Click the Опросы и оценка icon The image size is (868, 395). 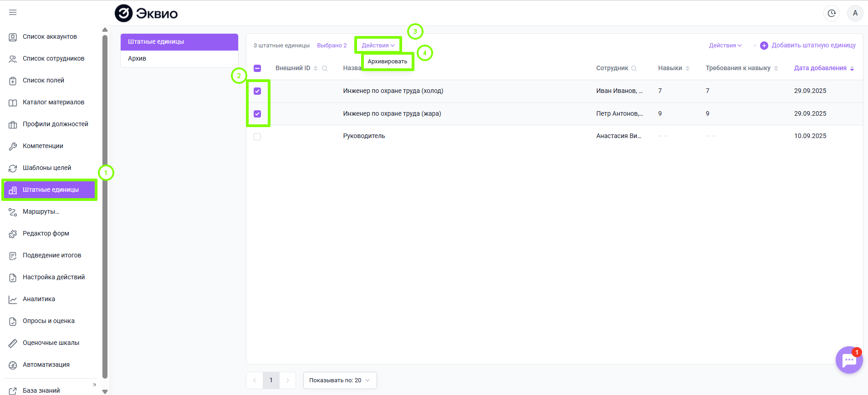pyautogui.click(x=13, y=321)
